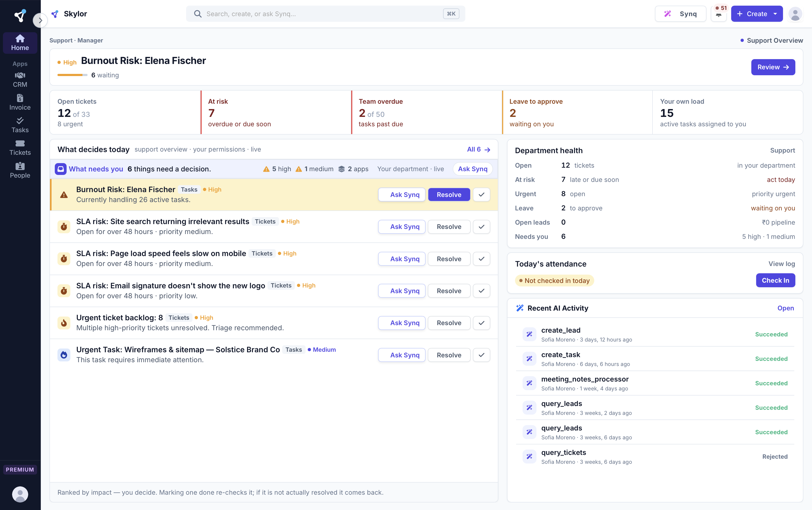Open the People app icon
This screenshot has width=812, height=510.
tap(20, 171)
